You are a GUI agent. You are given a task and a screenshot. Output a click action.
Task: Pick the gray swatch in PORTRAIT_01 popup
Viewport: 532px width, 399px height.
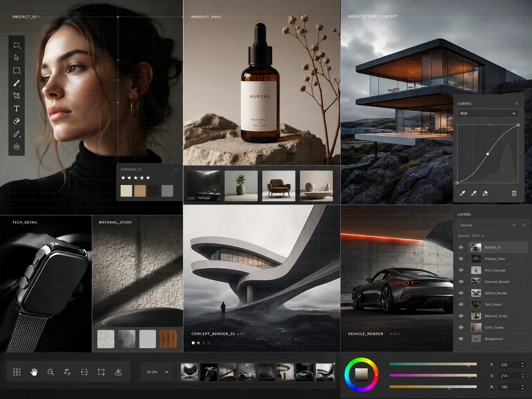167,191
